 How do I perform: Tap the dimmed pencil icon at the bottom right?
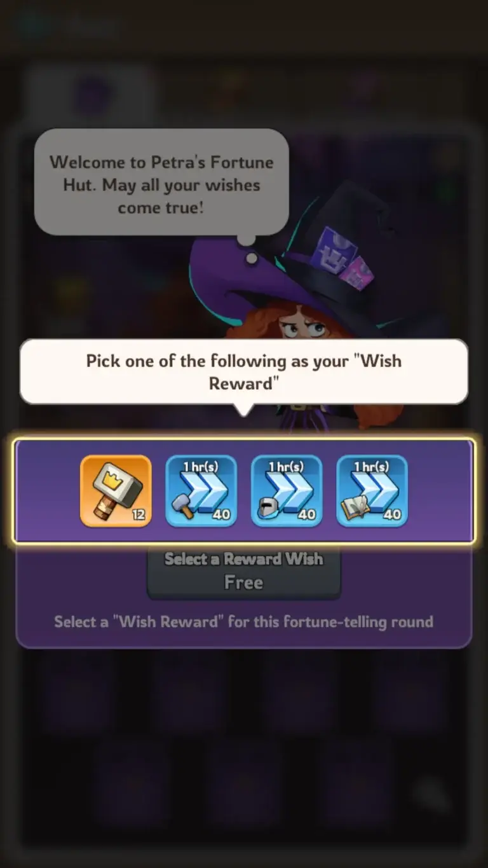point(433,795)
